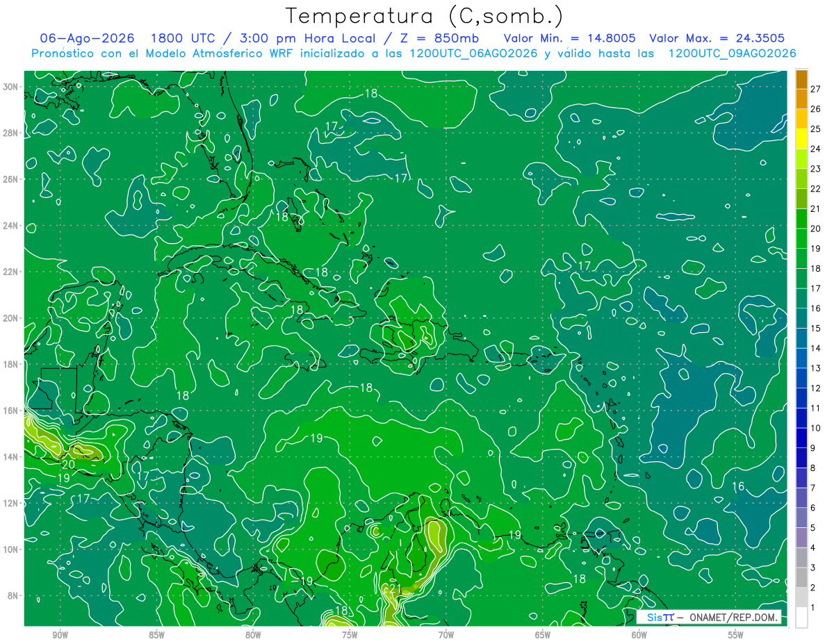This screenshot has height=644, width=834.
Task: Pick the teal swatch between 15 and 16
Action: 801,318
